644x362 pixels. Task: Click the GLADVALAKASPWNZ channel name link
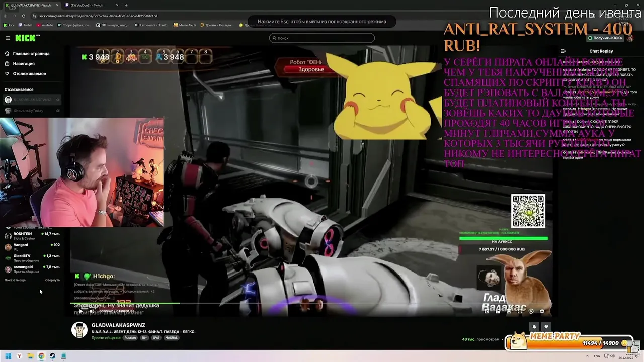point(118,325)
